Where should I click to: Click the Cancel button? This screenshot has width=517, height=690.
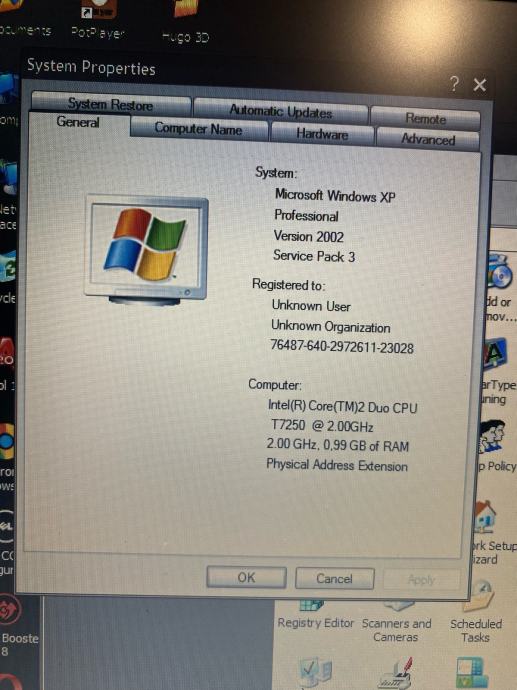tap(334, 578)
